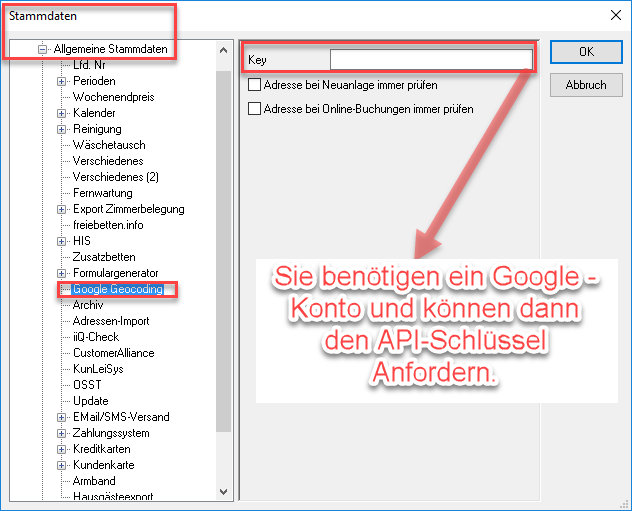Click the tree scrollbar down arrow

223,492
